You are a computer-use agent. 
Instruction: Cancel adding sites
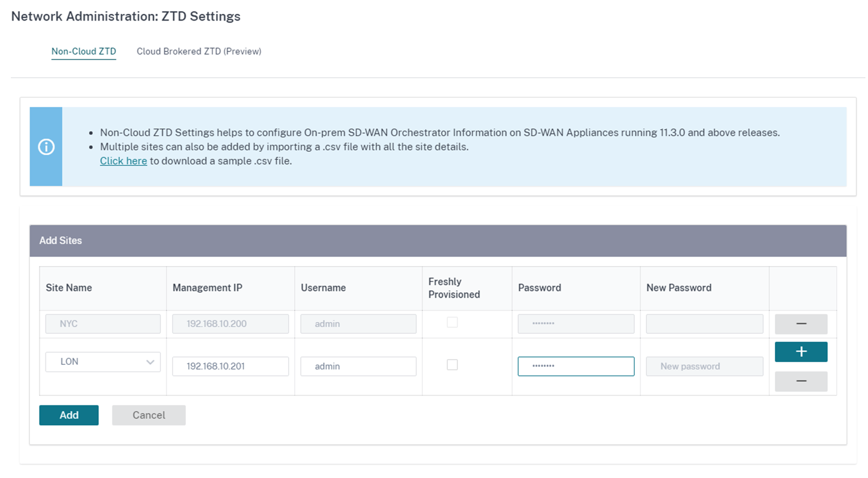[x=149, y=415]
